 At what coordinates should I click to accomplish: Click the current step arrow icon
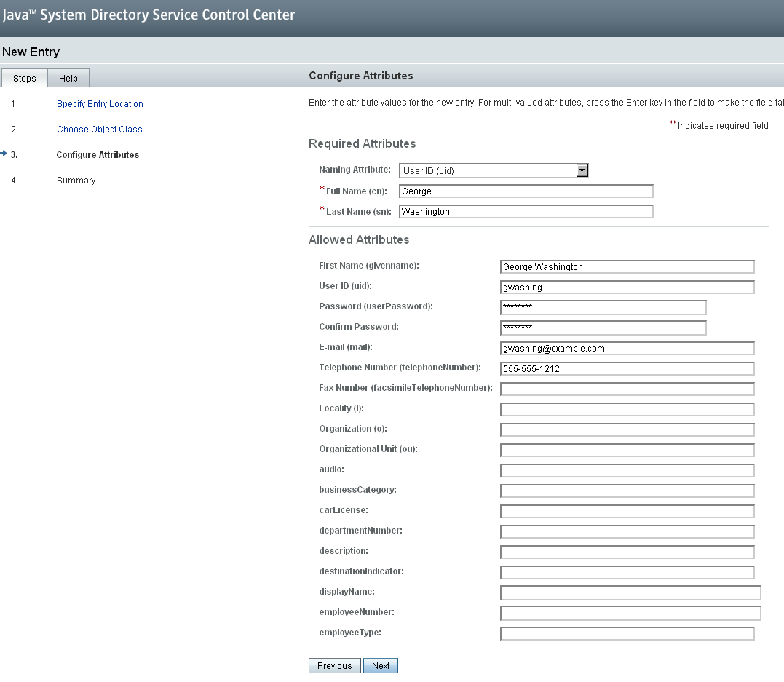4,154
